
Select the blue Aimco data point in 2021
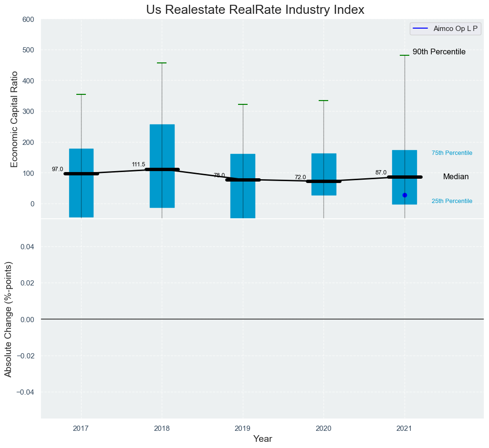(x=405, y=195)
